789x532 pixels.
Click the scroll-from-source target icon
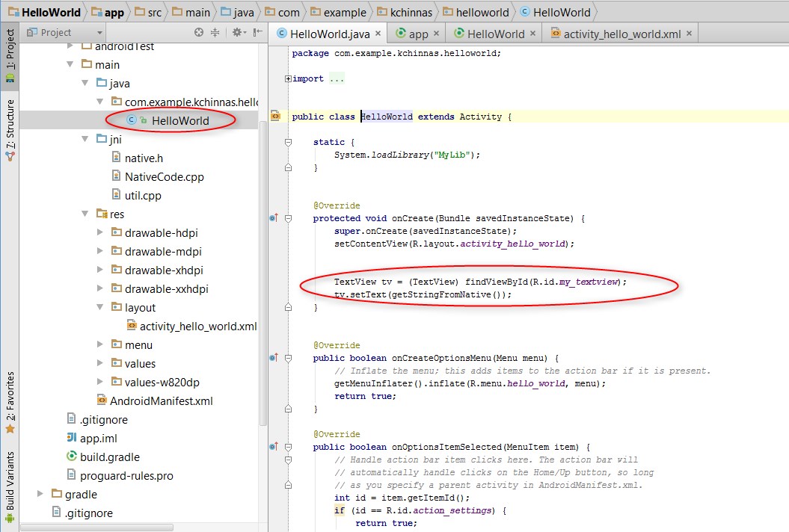click(x=199, y=32)
